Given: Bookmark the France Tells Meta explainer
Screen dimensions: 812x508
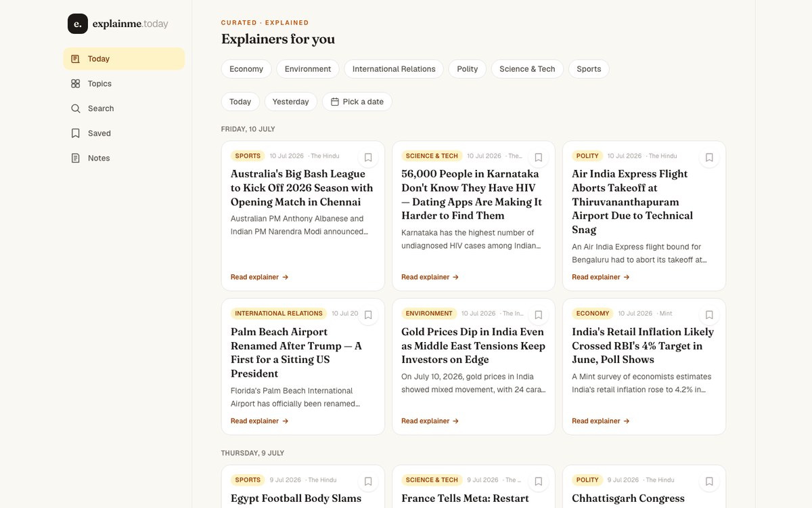Looking at the screenshot, I should (539, 482).
